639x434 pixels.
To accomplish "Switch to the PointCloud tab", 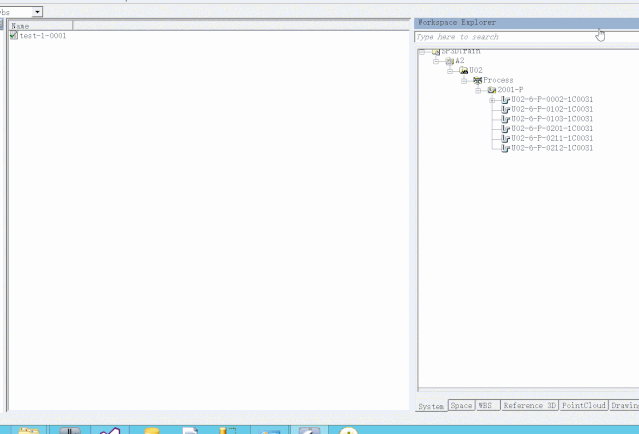I will [584, 405].
